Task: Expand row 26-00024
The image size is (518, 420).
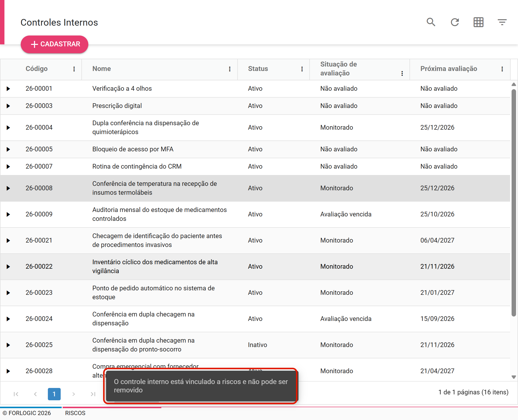Action: pyautogui.click(x=8, y=319)
